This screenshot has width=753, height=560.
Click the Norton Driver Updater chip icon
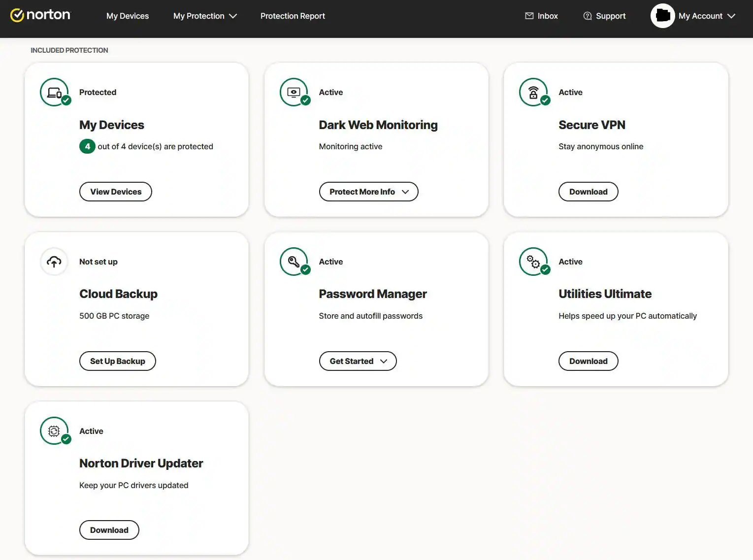click(54, 431)
